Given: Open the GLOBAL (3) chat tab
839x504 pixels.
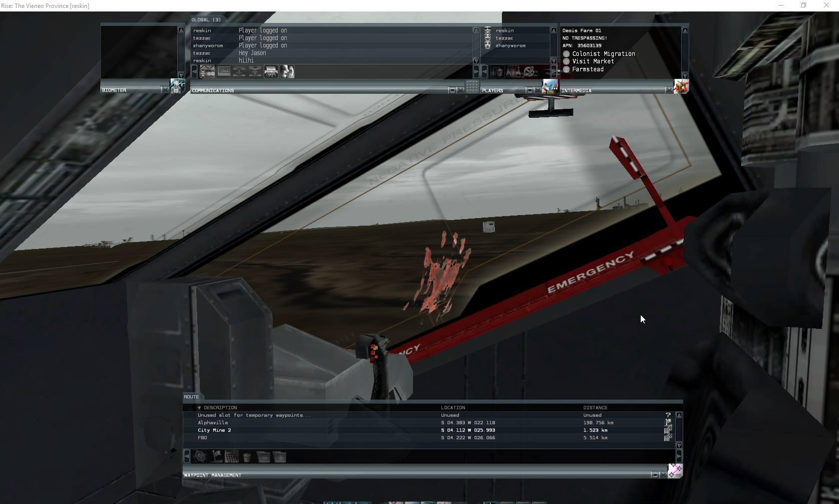Looking at the screenshot, I should pos(206,19).
